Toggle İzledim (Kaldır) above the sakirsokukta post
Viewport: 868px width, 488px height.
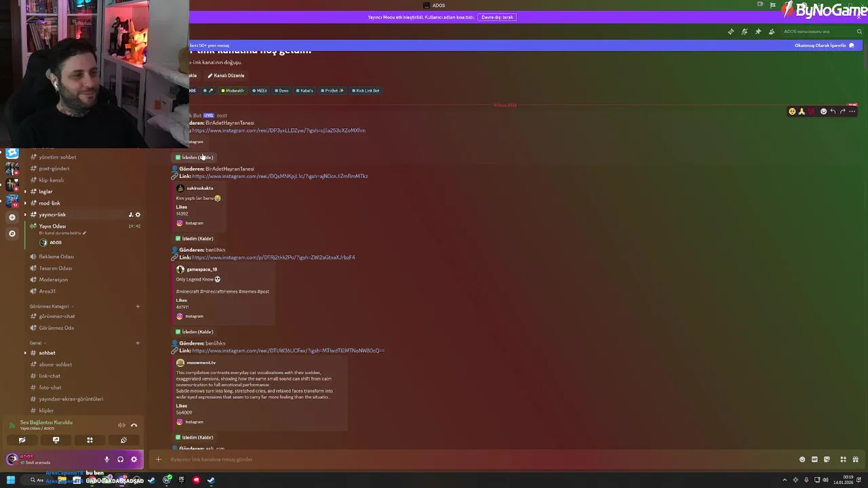(194, 157)
